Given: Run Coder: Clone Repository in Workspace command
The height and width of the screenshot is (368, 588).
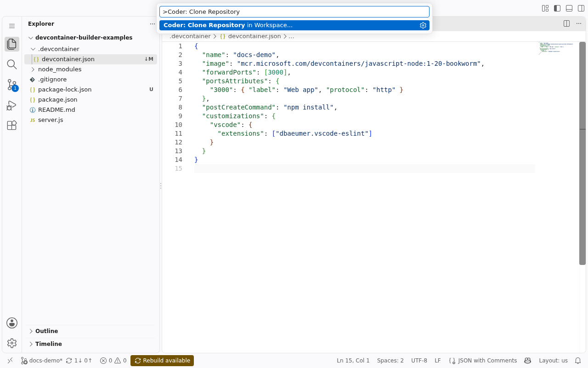Looking at the screenshot, I should tap(294, 25).
